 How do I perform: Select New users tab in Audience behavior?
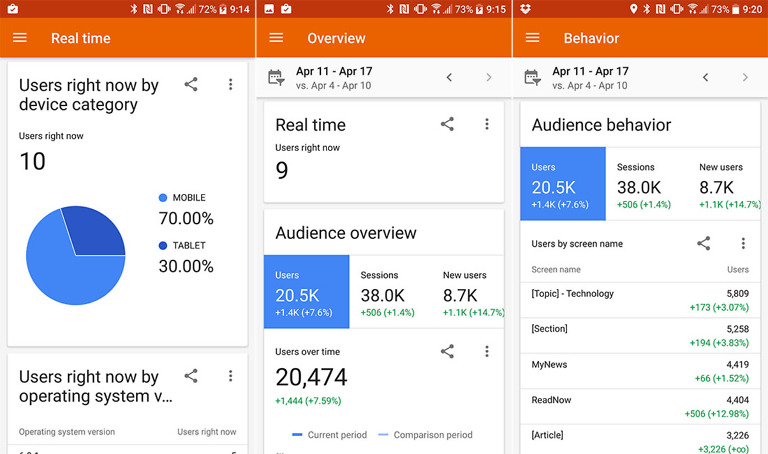coord(723,183)
